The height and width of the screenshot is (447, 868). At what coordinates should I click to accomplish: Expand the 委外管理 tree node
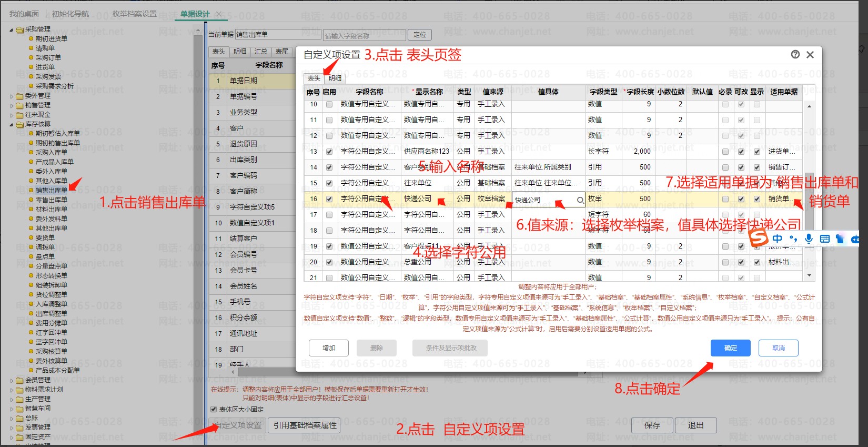coord(12,96)
